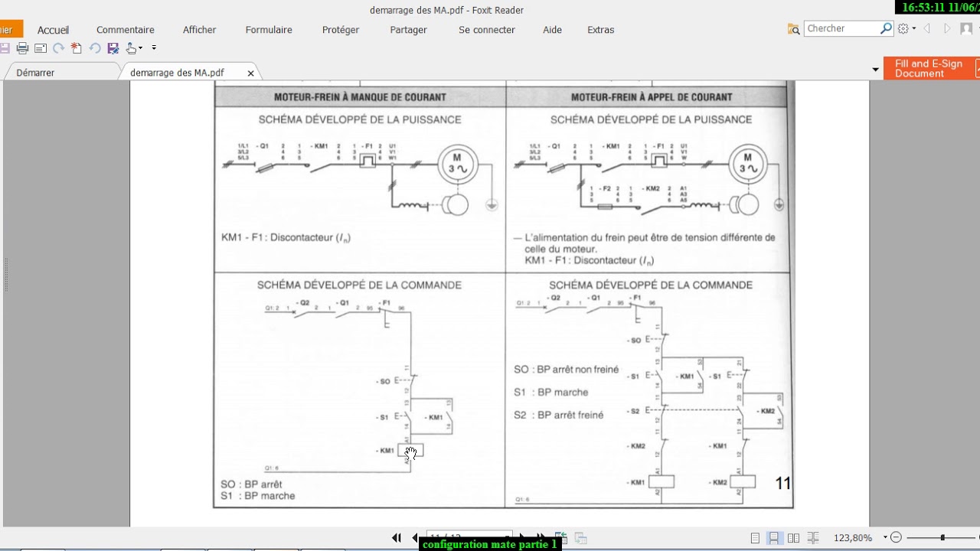
Task: Open the Commentaire ribbon tab
Action: (x=126, y=30)
